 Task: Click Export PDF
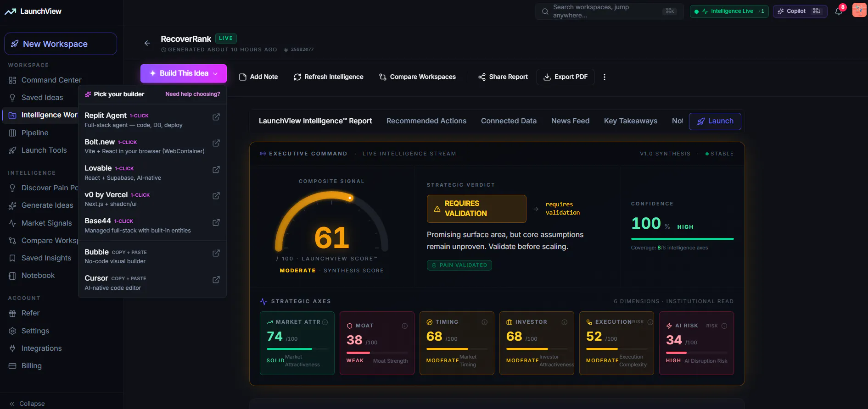point(566,77)
